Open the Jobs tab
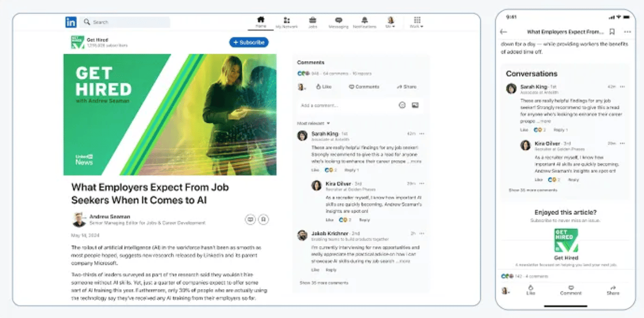This screenshot has height=318, width=644. 312,22
